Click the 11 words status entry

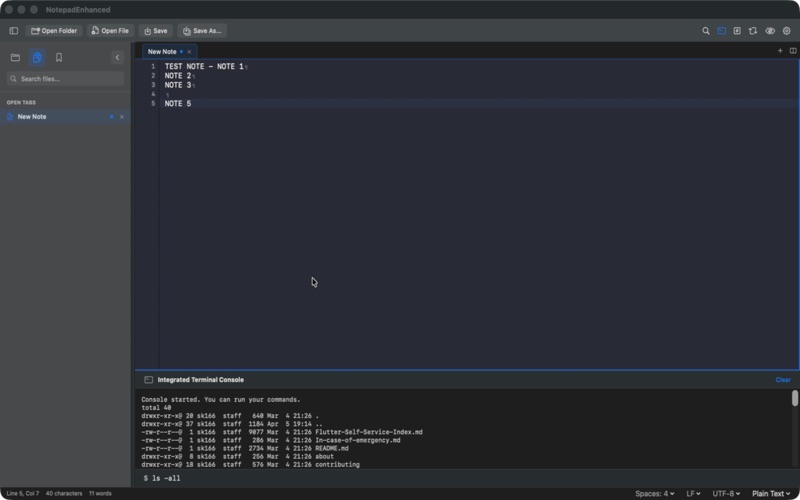[x=100, y=493]
